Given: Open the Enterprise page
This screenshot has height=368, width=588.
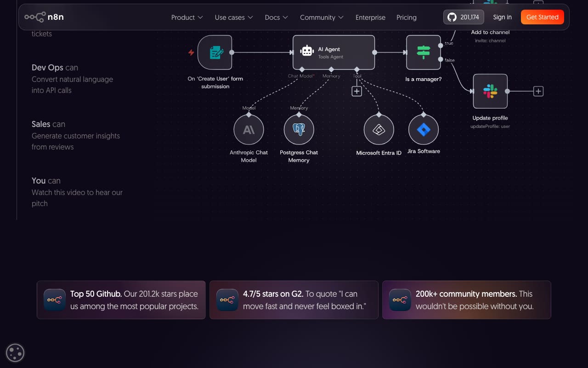Looking at the screenshot, I should pyautogui.click(x=370, y=17).
